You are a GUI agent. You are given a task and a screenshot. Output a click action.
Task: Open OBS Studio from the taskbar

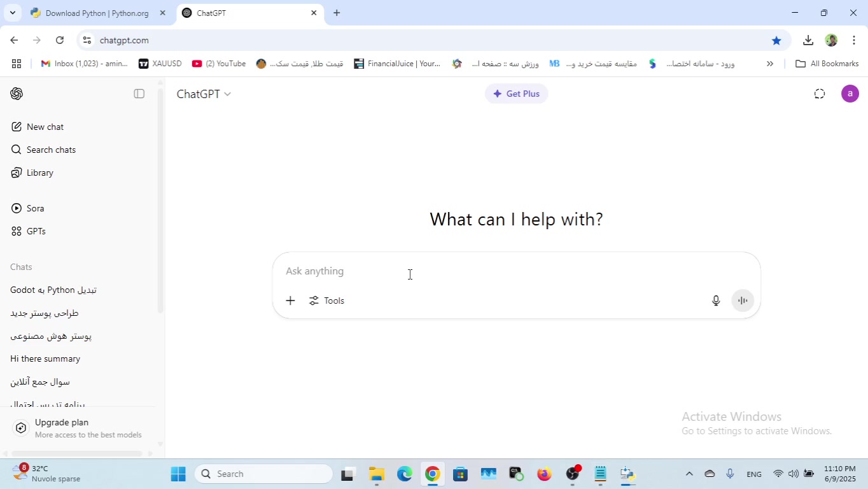click(573, 474)
